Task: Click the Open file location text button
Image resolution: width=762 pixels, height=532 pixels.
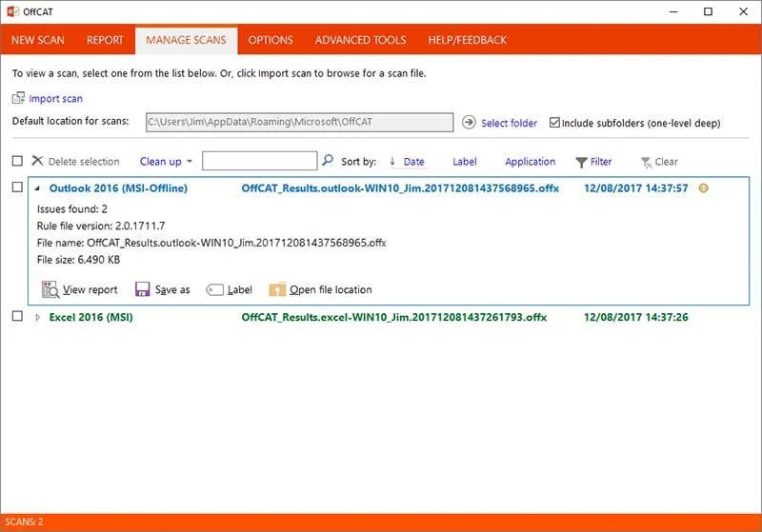Action: coord(331,289)
